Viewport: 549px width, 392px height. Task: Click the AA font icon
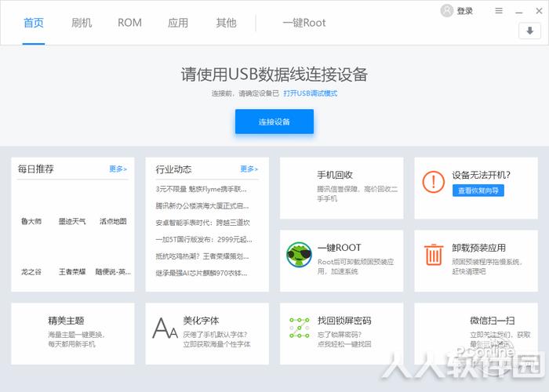[165, 328]
